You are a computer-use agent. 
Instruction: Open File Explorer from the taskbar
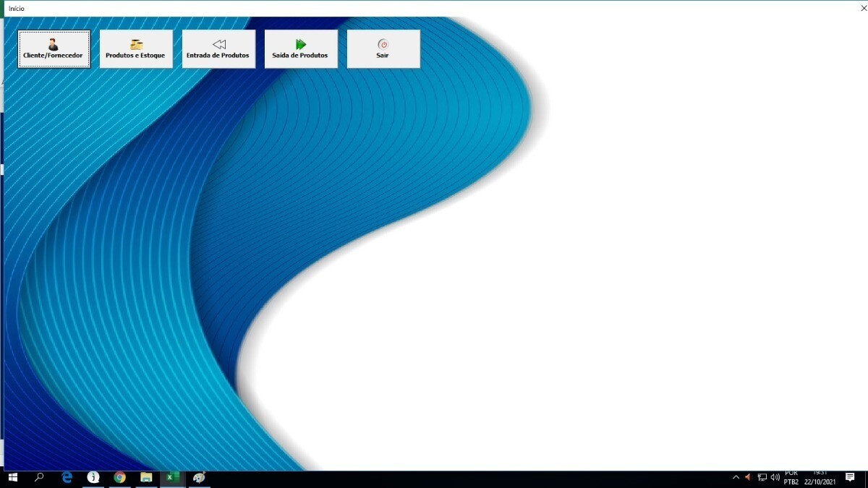tap(146, 478)
